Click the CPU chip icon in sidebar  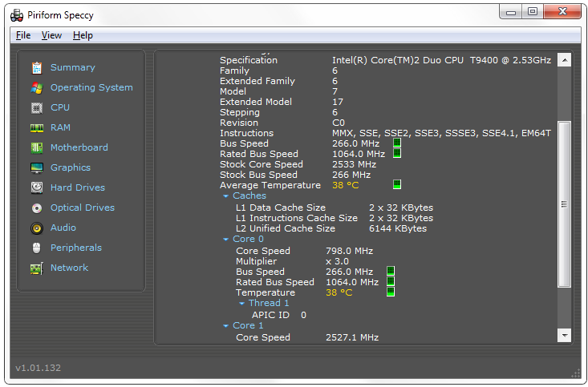point(37,108)
